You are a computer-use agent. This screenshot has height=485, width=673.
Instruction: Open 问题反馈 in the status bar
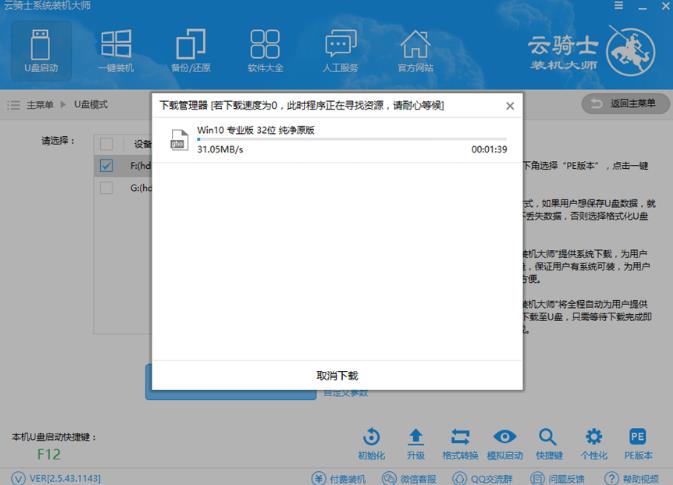557,478
